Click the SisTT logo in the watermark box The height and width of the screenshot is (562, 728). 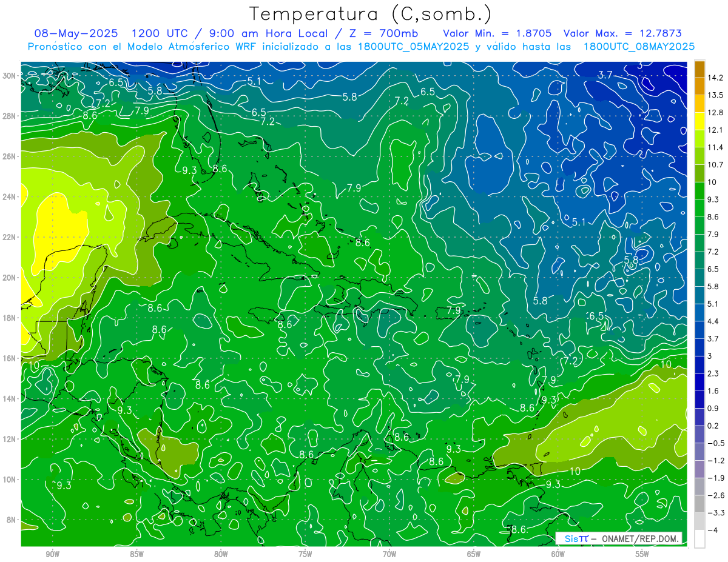(x=576, y=538)
